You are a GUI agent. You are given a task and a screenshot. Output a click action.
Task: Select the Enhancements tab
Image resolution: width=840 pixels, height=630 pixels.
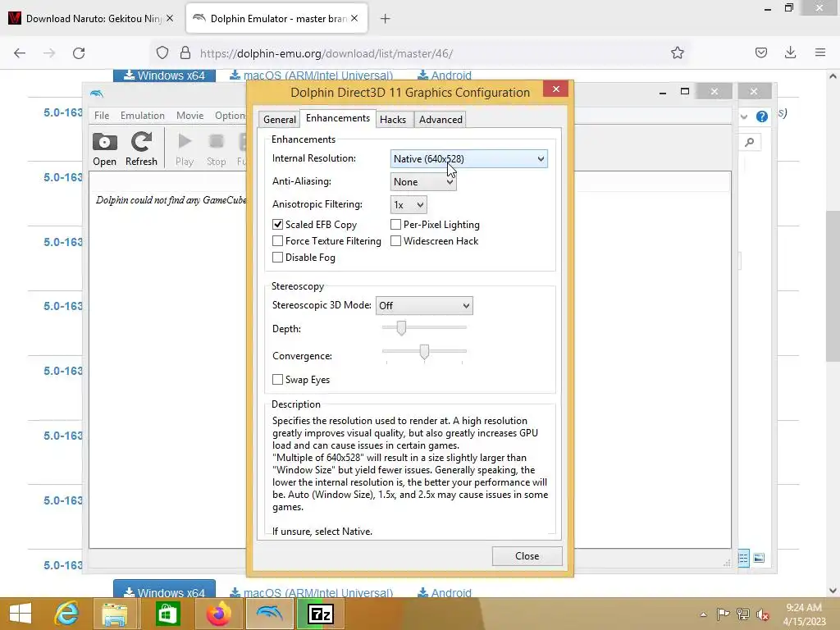337,118
